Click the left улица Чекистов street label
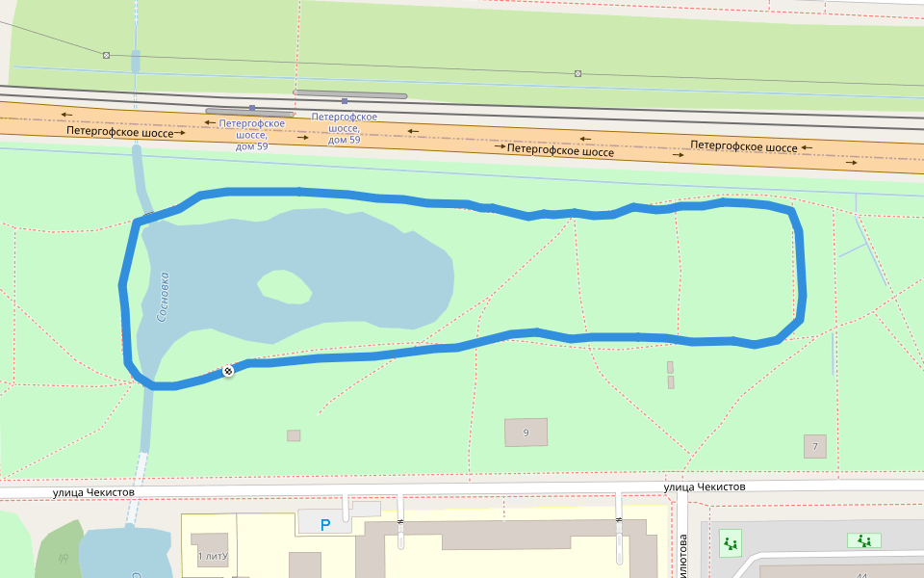 coord(93,492)
